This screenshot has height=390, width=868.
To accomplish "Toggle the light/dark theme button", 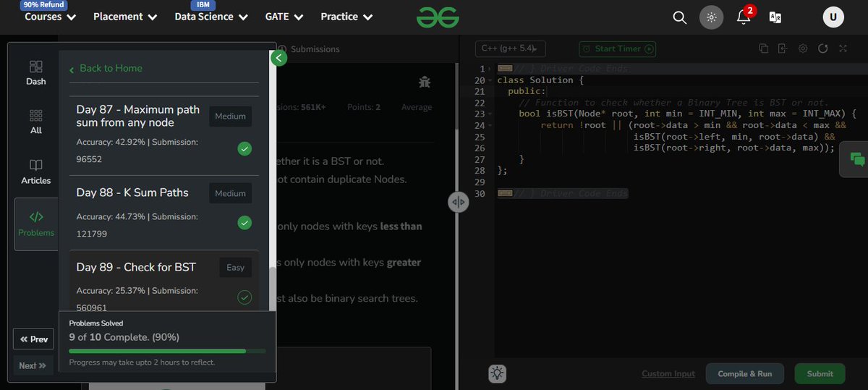I will pyautogui.click(x=711, y=18).
